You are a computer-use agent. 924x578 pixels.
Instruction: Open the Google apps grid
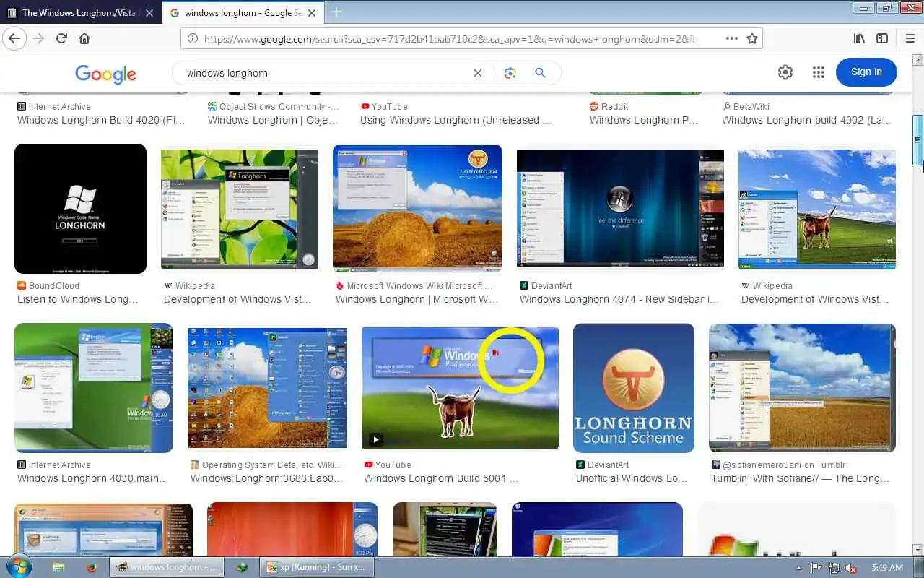coord(818,72)
